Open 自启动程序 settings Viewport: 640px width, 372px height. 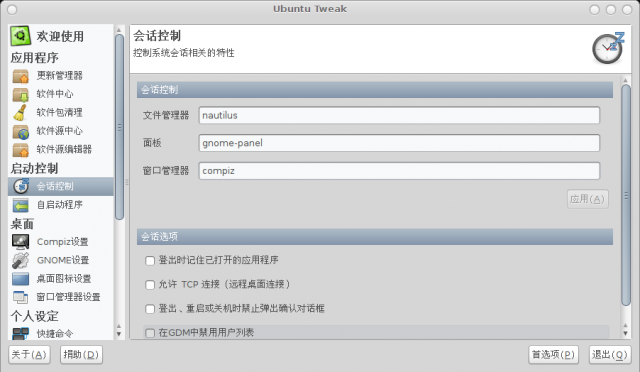click(60, 205)
